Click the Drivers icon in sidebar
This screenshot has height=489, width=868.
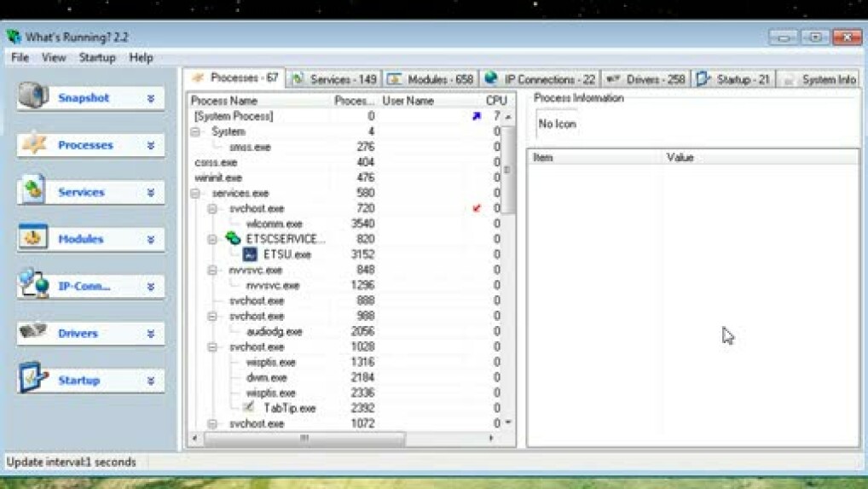(33, 332)
